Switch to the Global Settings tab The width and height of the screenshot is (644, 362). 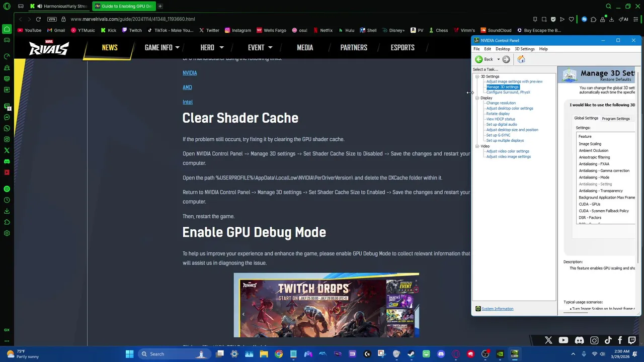pos(586,118)
